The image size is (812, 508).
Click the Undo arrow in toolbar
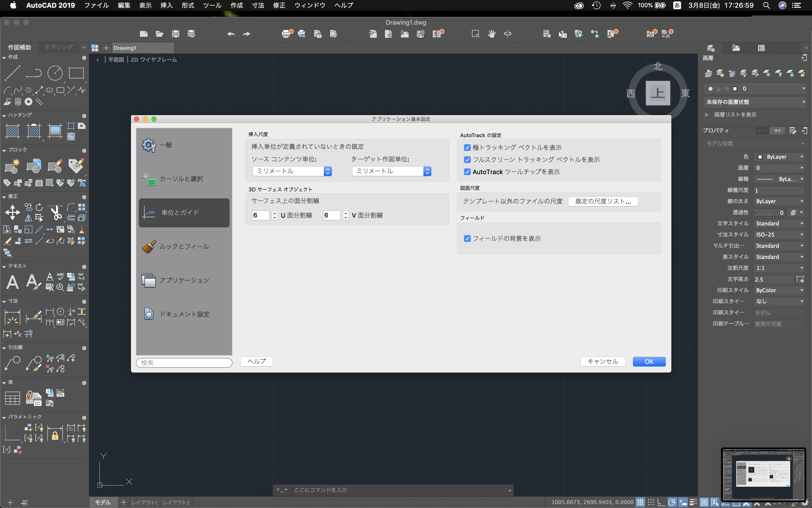pos(231,34)
